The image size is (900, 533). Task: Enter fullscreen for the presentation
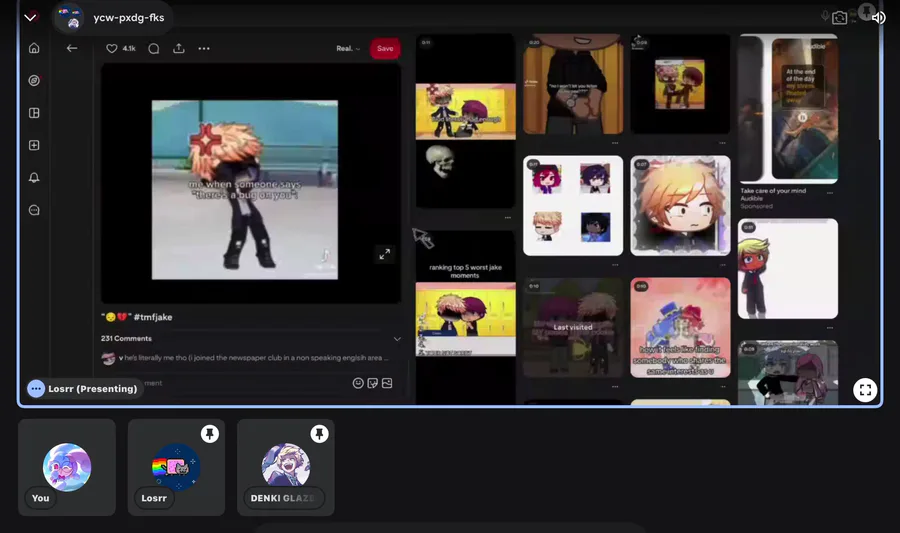(x=865, y=390)
